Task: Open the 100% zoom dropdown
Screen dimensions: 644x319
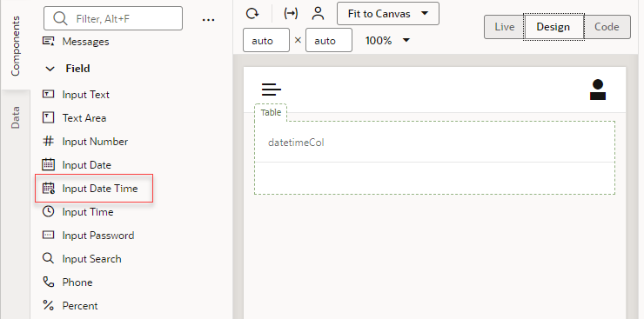Action: click(387, 40)
